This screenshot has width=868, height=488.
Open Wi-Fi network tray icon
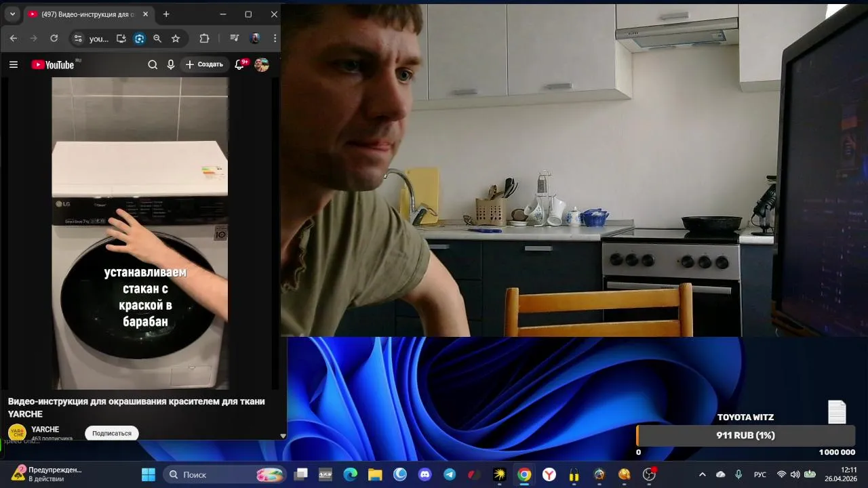(x=781, y=474)
